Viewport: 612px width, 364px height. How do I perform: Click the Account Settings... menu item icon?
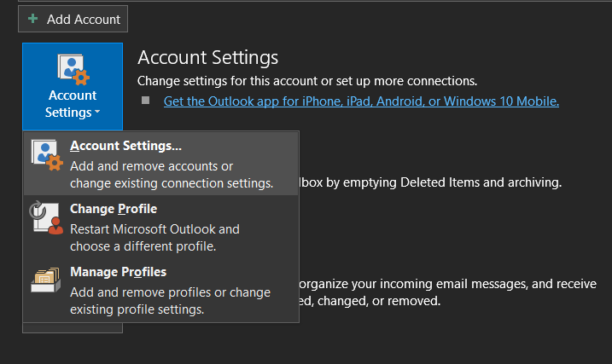[x=47, y=155]
